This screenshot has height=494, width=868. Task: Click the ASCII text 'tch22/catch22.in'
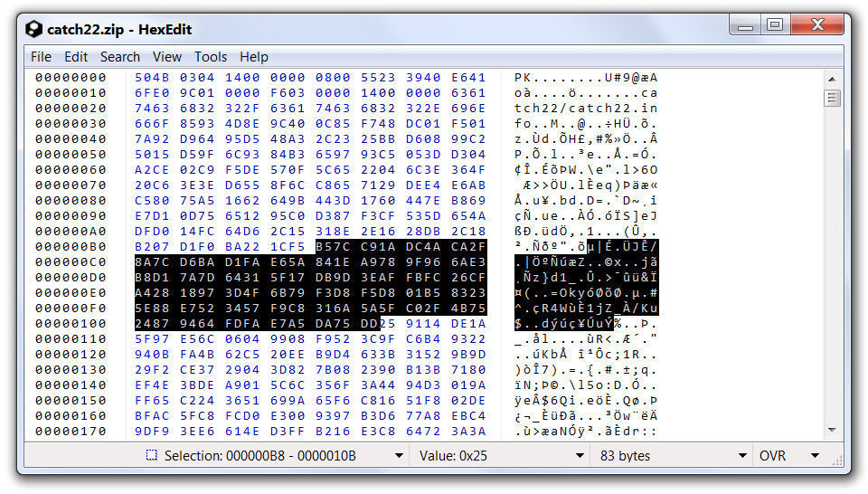pyautogui.click(x=586, y=109)
